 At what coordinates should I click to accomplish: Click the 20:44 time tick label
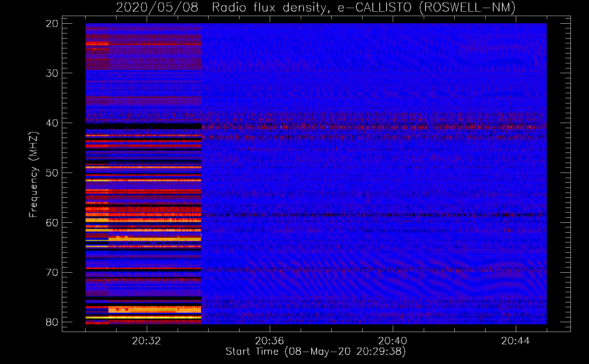516,341
